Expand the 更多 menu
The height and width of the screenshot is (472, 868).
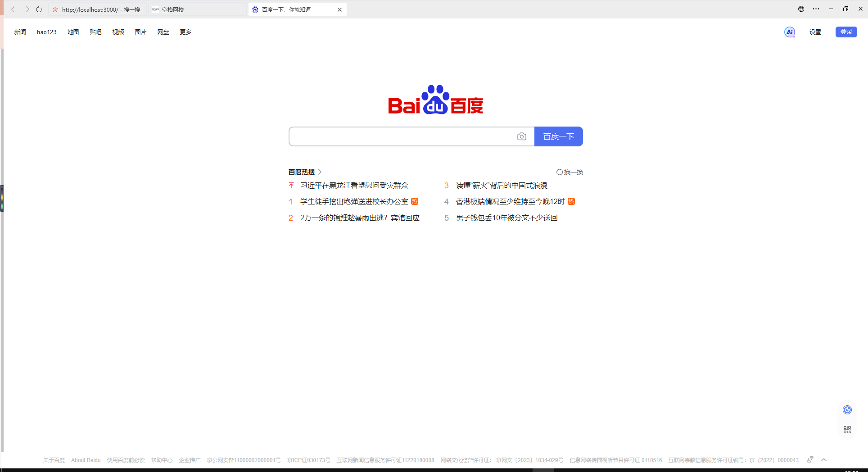(185, 32)
